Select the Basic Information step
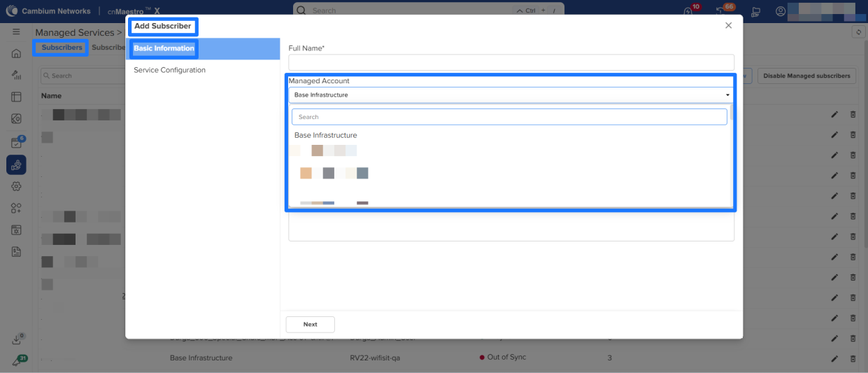 coord(164,48)
